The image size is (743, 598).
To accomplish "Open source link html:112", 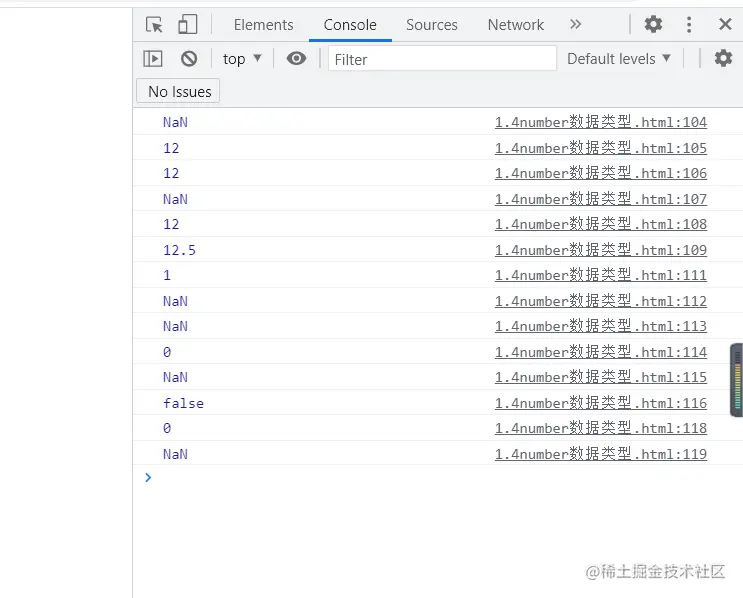I will pos(601,301).
